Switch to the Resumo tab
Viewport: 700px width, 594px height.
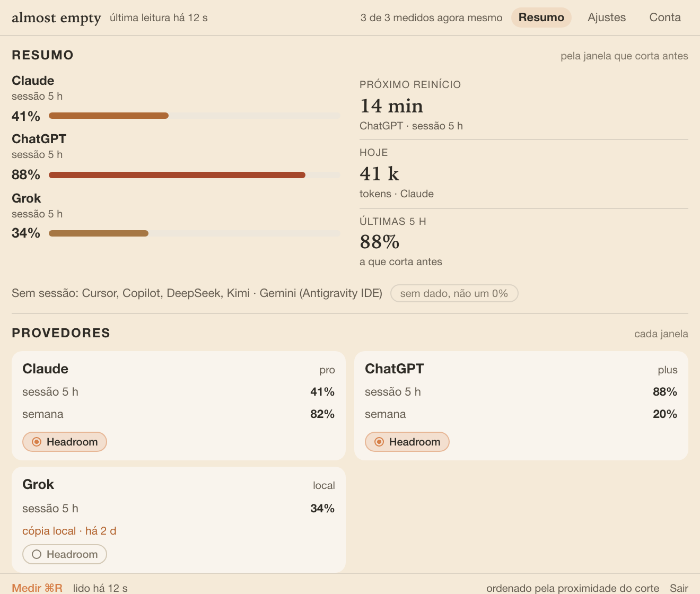[x=541, y=18]
